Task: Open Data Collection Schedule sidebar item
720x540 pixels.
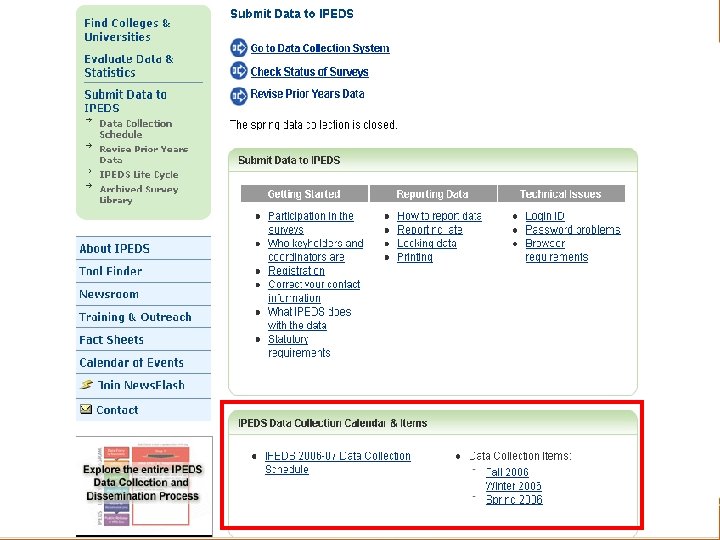Action: click(135, 129)
